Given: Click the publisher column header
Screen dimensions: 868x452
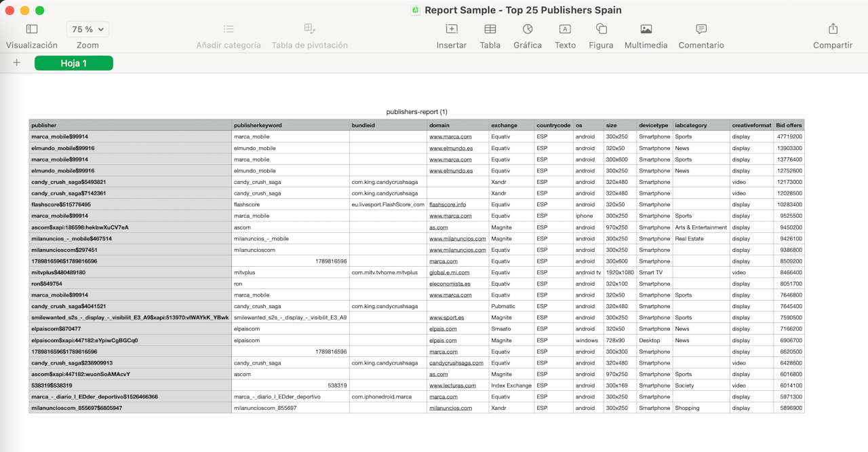Looking at the screenshot, I should tap(130, 126).
